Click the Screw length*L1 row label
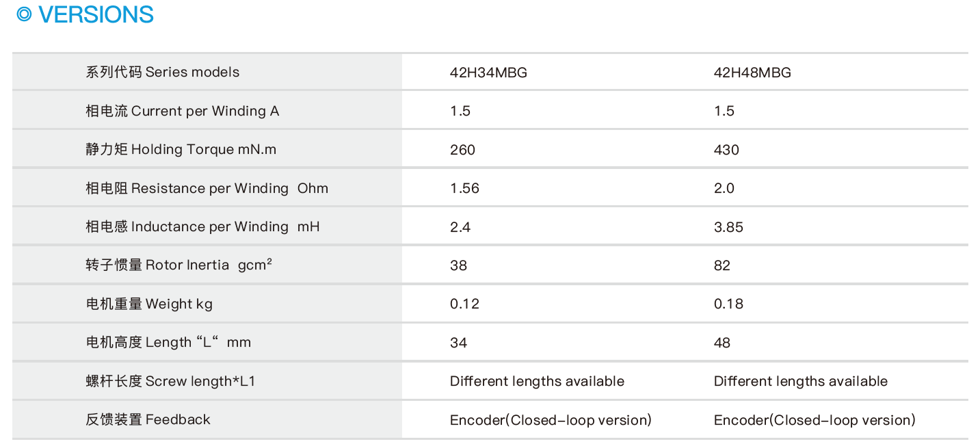The height and width of the screenshot is (446, 980). [170, 381]
